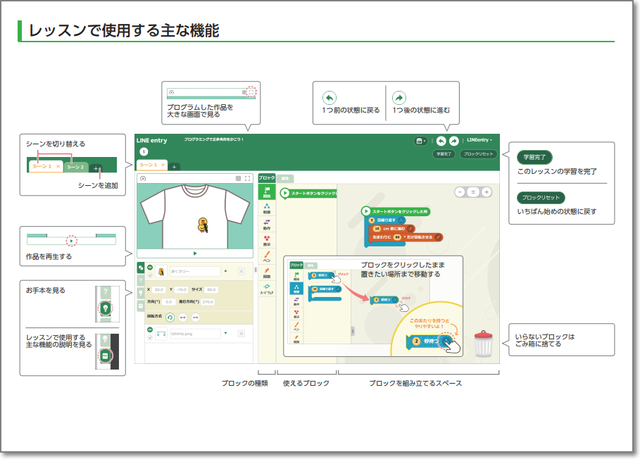Viewport: 640px width, 459px height.
Task: Click the ブロックリセット button
Action: [x=478, y=155]
